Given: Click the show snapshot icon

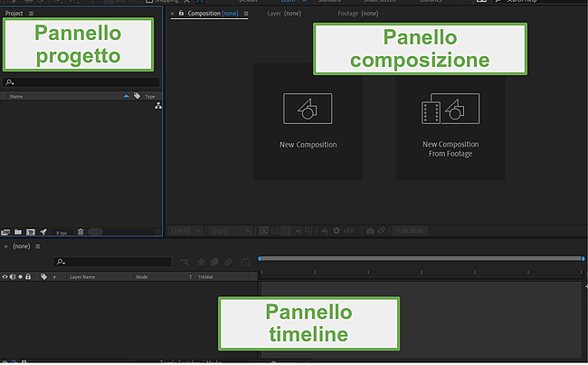Looking at the screenshot, I should click(x=382, y=231).
